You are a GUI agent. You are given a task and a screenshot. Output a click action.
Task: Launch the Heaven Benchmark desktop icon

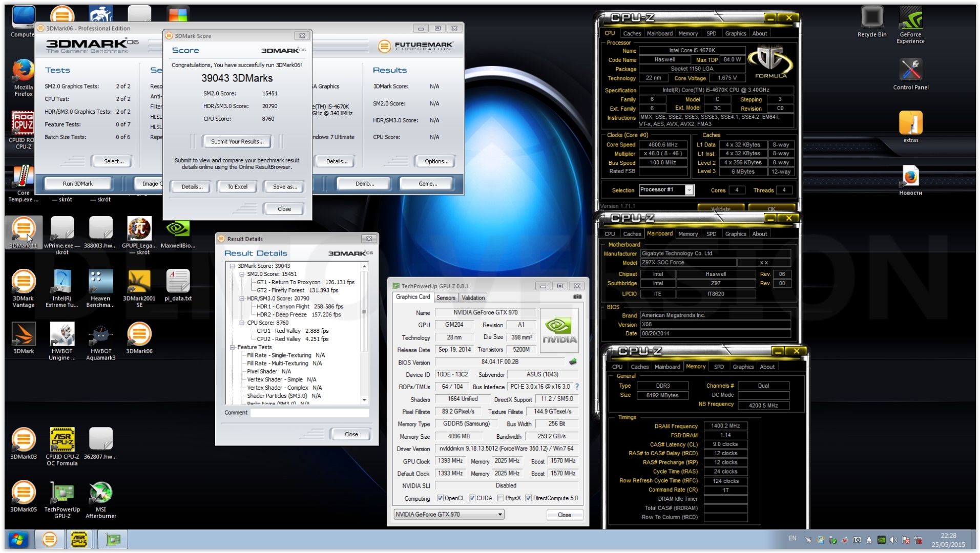click(100, 288)
